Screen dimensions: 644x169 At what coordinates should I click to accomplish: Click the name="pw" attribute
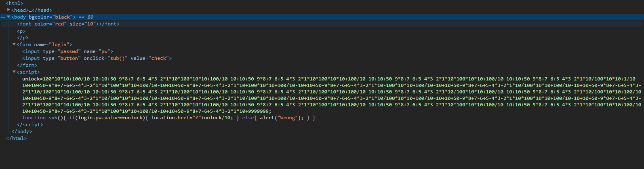97,51
